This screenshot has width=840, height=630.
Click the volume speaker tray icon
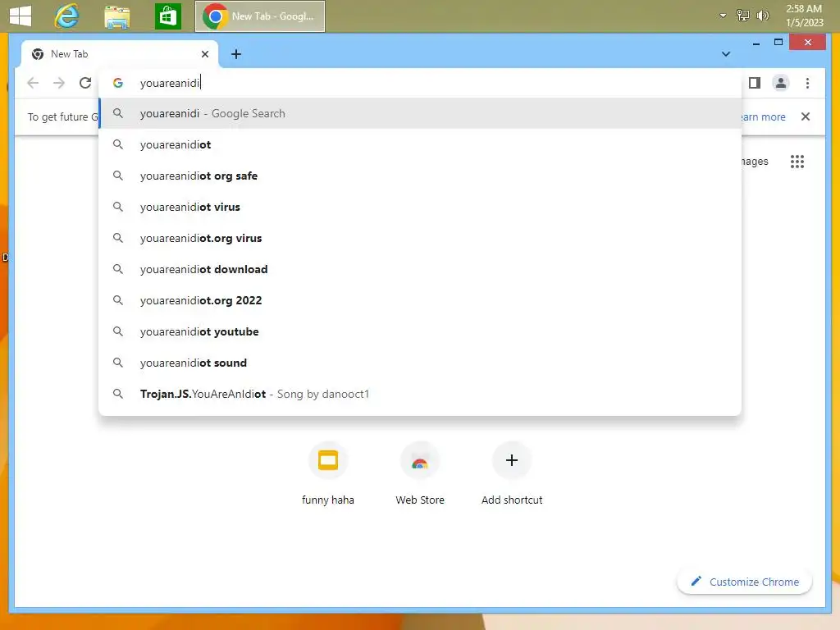(762, 16)
